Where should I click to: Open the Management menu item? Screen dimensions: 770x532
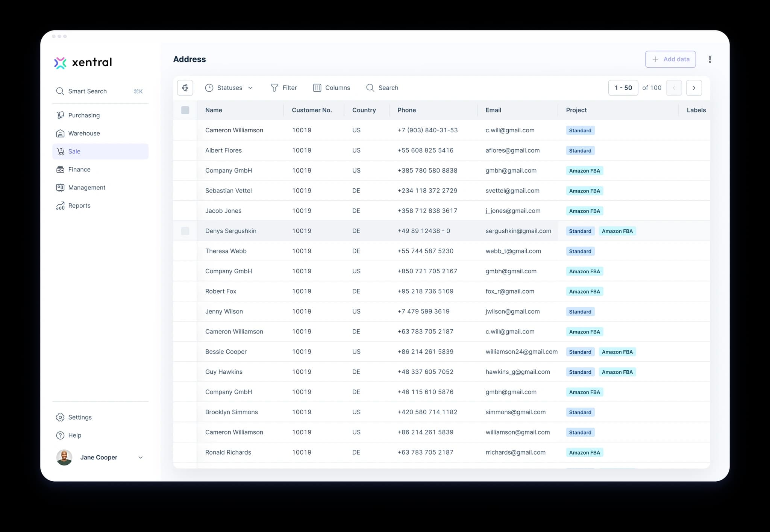[100, 188]
